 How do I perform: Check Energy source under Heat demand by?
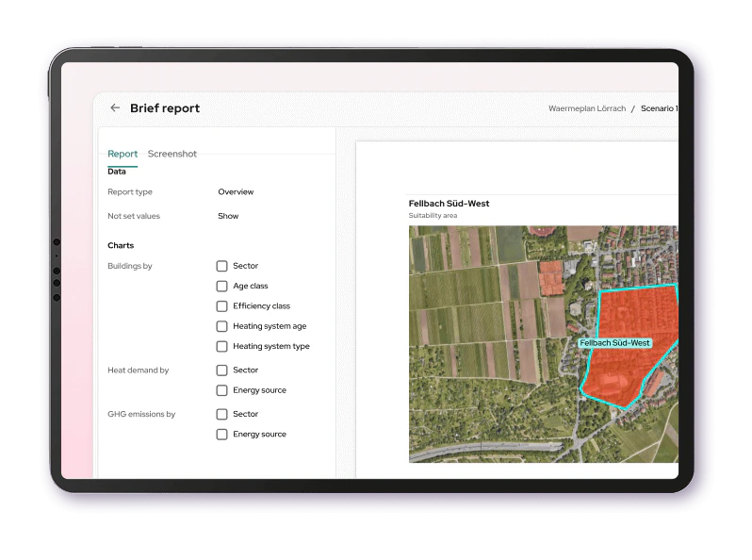(x=222, y=390)
